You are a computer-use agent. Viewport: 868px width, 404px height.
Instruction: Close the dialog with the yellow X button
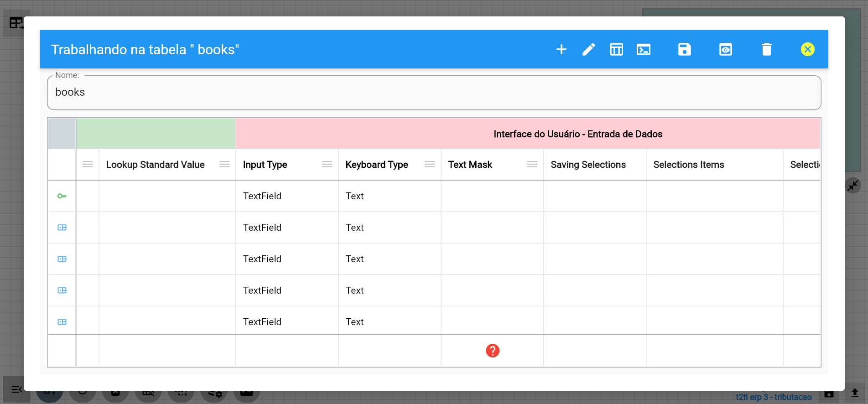coord(808,49)
